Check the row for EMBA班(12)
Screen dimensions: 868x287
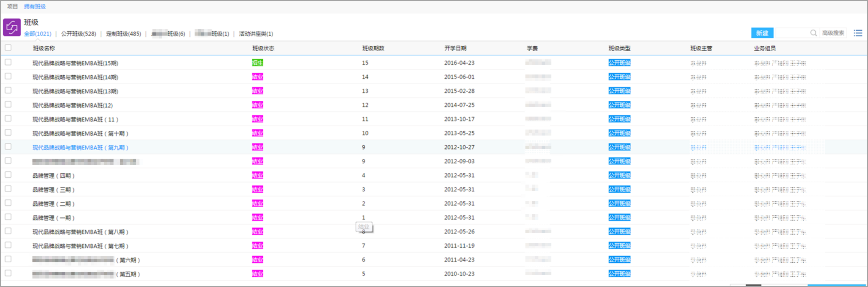8,104
